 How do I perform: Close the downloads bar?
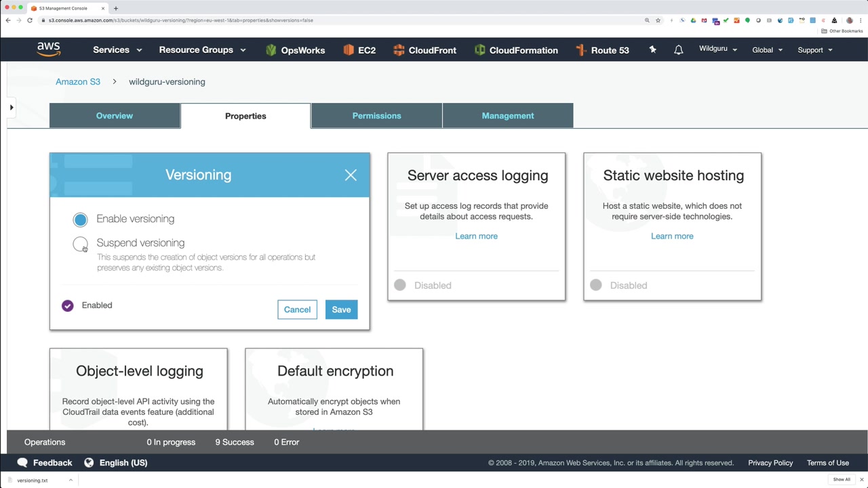coord(862,480)
